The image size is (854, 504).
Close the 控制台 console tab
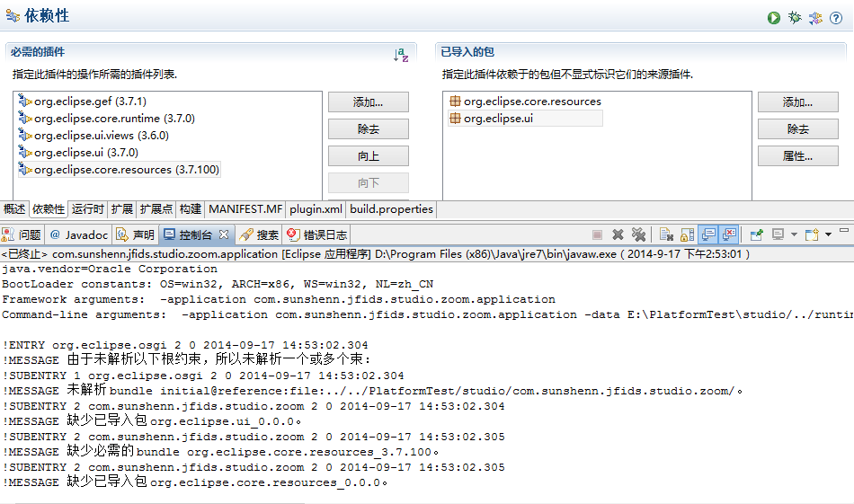pos(224,234)
